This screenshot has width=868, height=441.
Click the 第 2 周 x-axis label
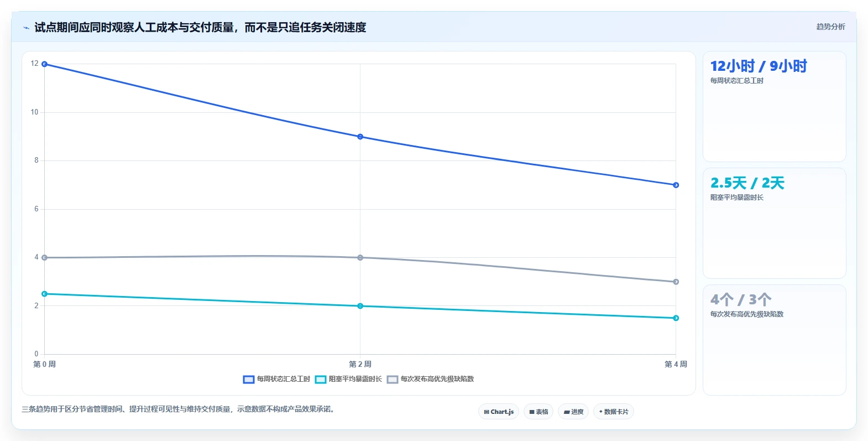point(360,364)
